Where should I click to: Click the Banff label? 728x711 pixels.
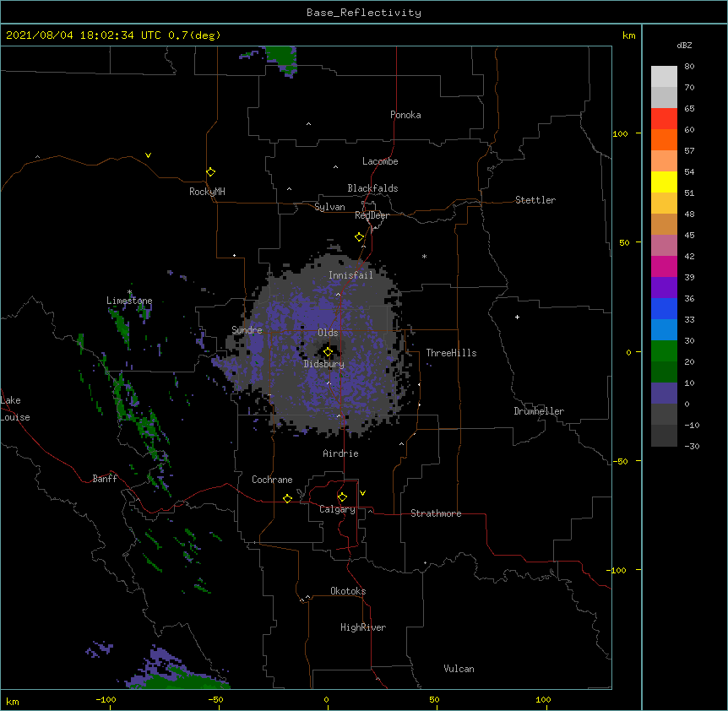(105, 479)
